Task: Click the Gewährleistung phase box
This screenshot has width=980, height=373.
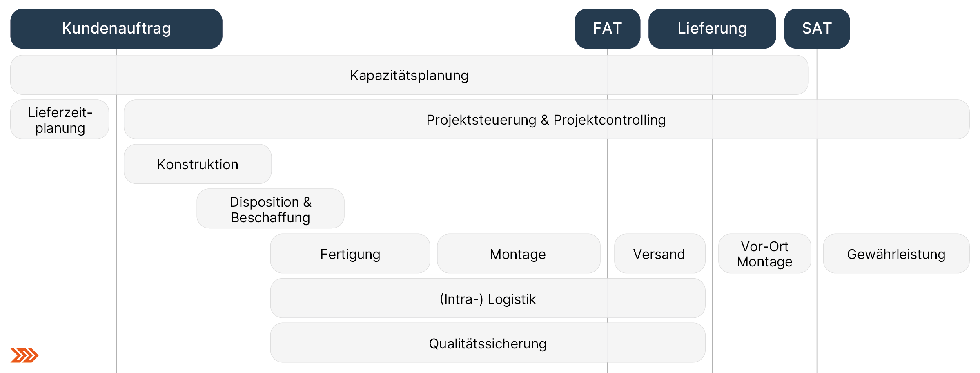Action: click(896, 254)
